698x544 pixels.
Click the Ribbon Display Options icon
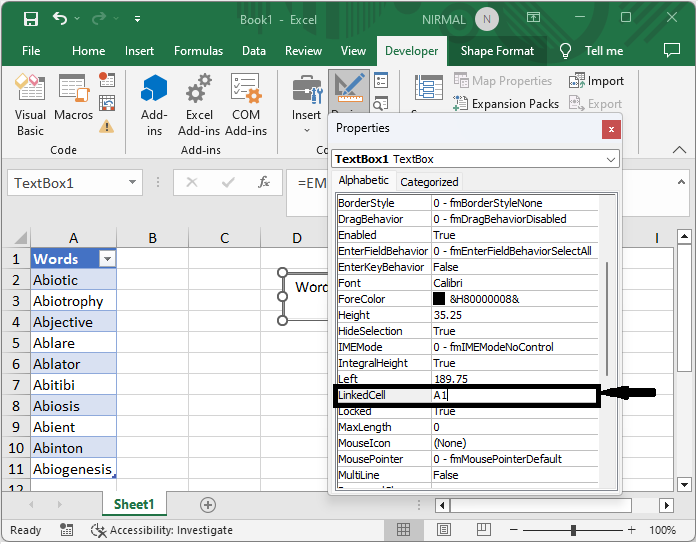533,17
